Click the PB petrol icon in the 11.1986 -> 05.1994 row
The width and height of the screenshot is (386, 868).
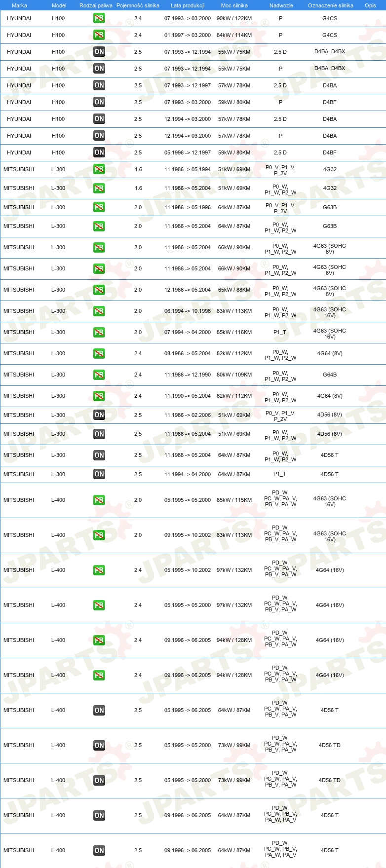click(99, 169)
